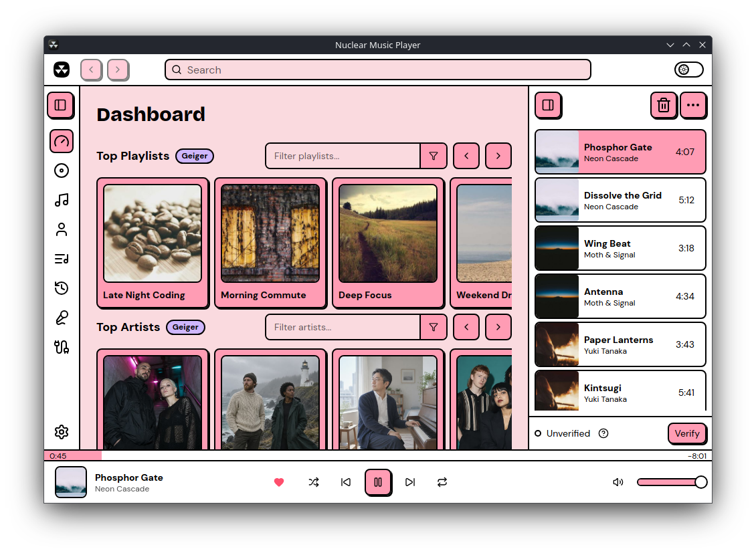Select Phosphor Gate in the queue

coord(620,152)
